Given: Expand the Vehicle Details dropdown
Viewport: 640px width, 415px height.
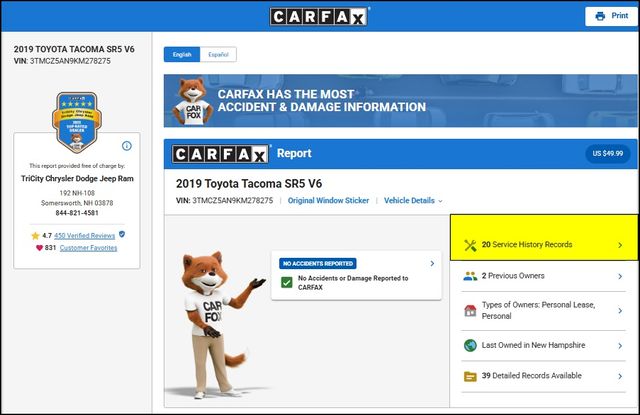Looking at the screenshot, I should (x=413, y=200).
